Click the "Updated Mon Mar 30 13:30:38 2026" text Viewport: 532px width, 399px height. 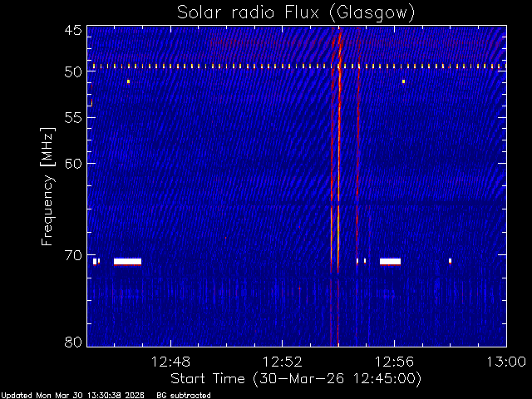click(72, 396)
